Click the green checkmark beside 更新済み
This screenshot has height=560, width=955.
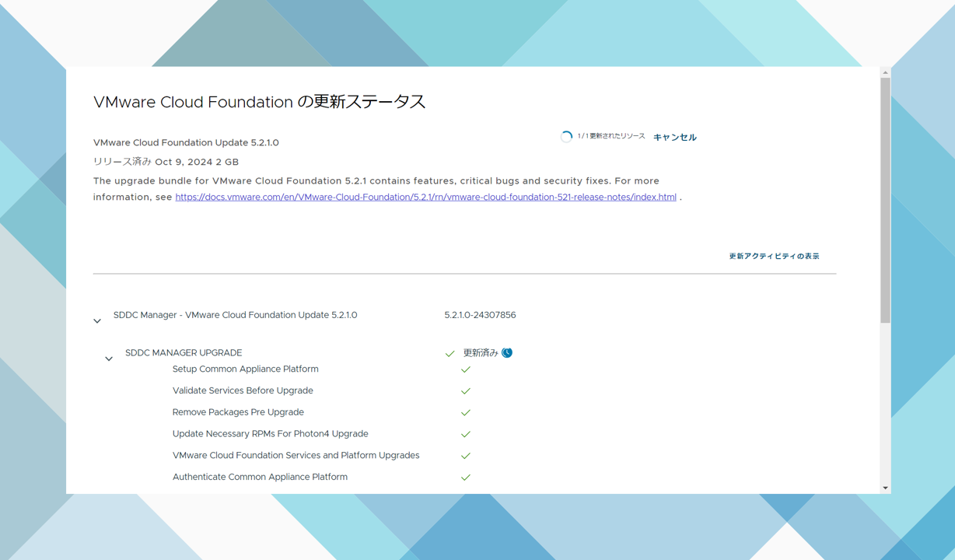[x=450, y=354]
